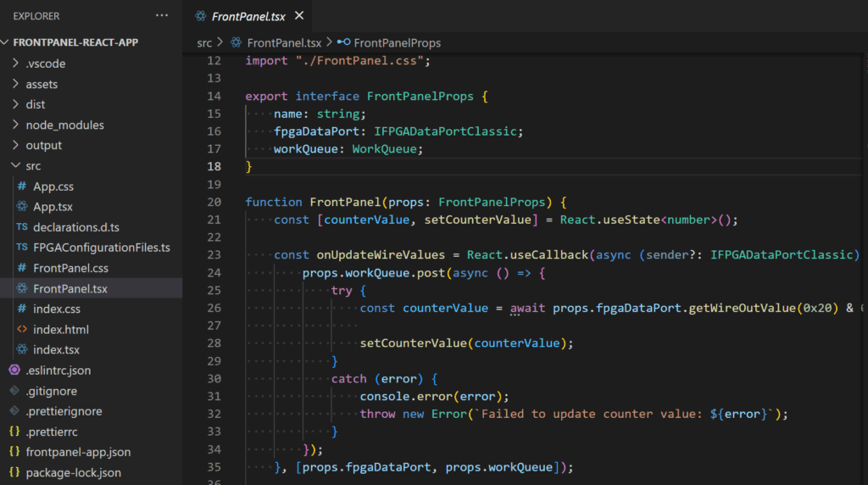Screen dimensions: 868x485
Task: Click IFPGADataPortClassic type on line 16
Action: click(x=445, y=131)
